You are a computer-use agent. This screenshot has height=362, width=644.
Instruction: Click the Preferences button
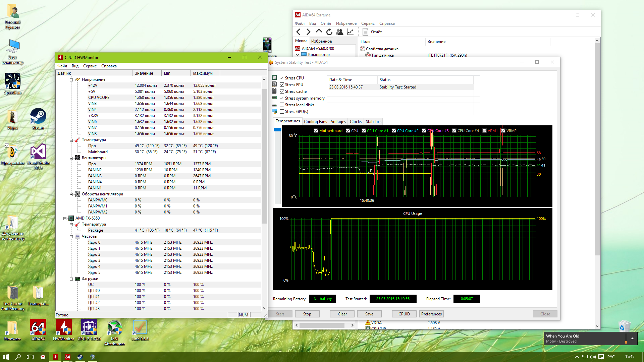(431, 314)
